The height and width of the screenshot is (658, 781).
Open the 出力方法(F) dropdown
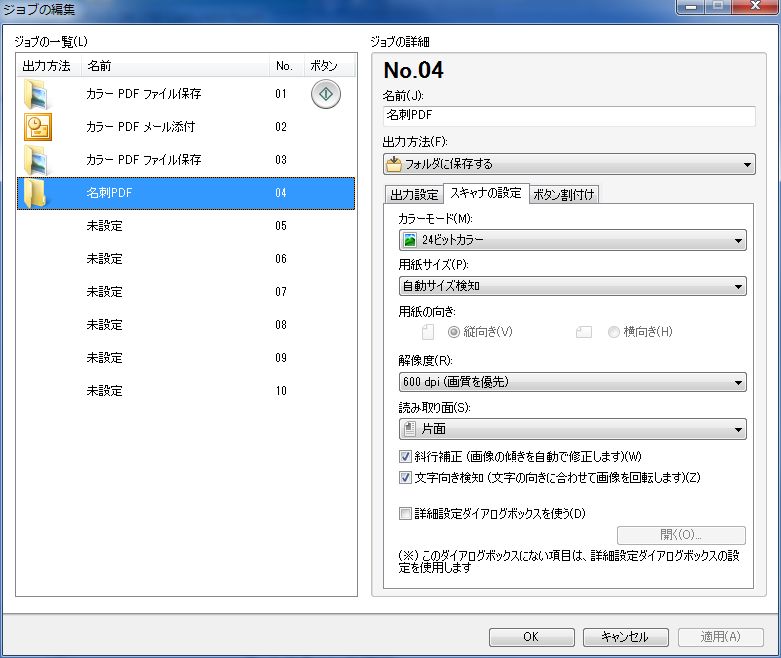(x=569, y=164)
